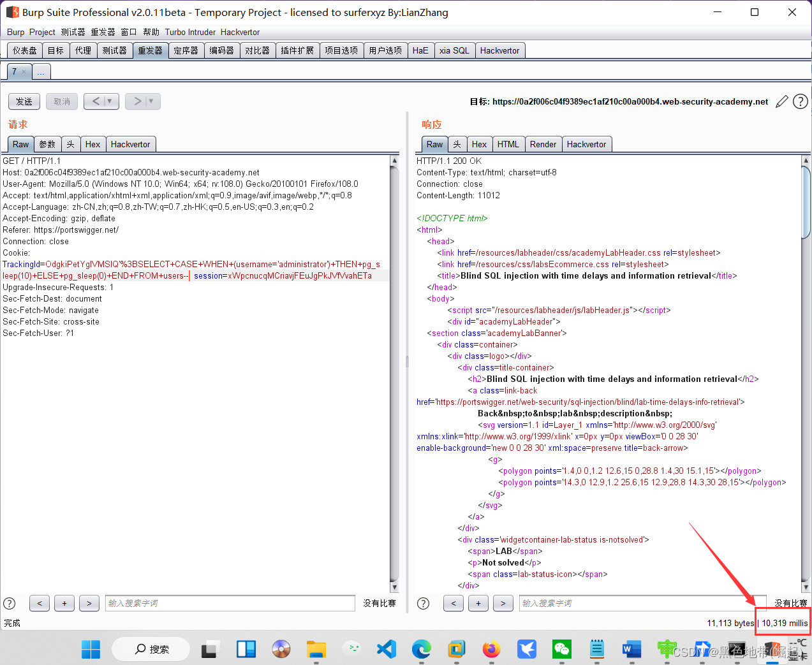
Task: Switch to 用户选项 user options tab
Action: pyautogui.click(x=385, y=50)
